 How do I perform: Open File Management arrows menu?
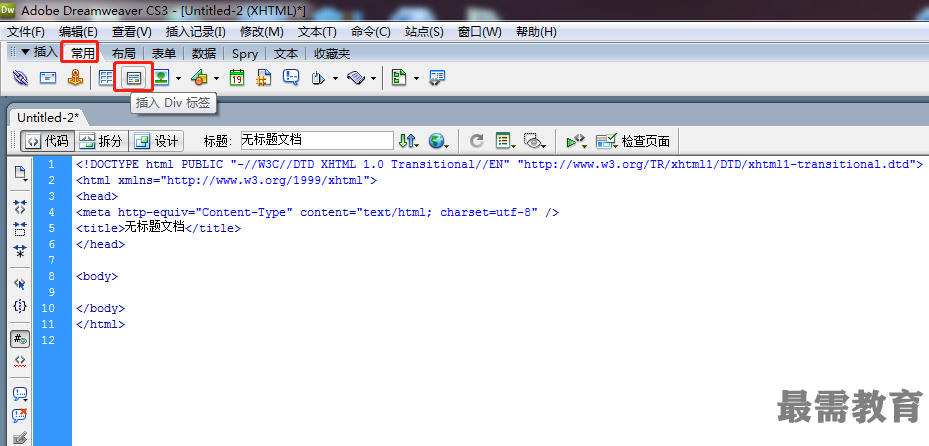coord(409,141)
